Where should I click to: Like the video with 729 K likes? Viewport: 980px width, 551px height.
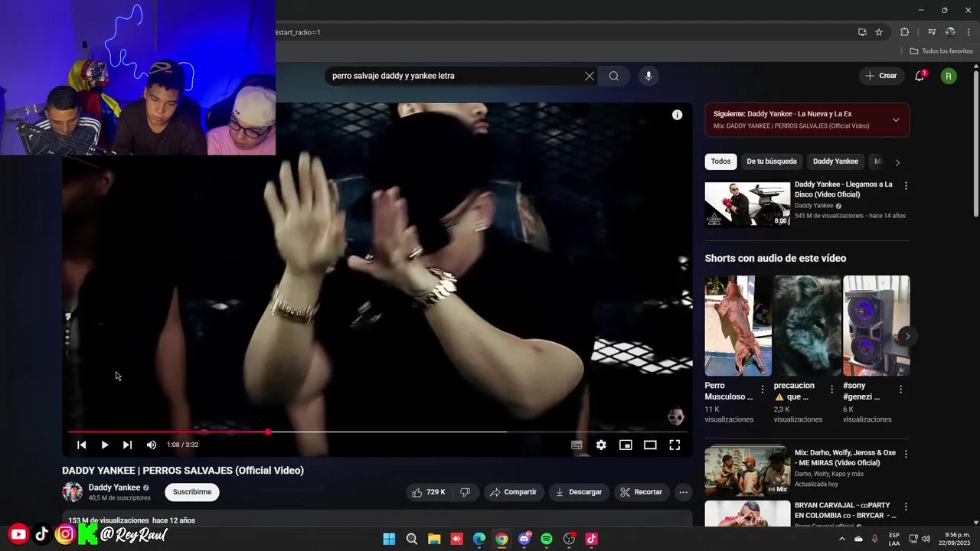point(429,492)
